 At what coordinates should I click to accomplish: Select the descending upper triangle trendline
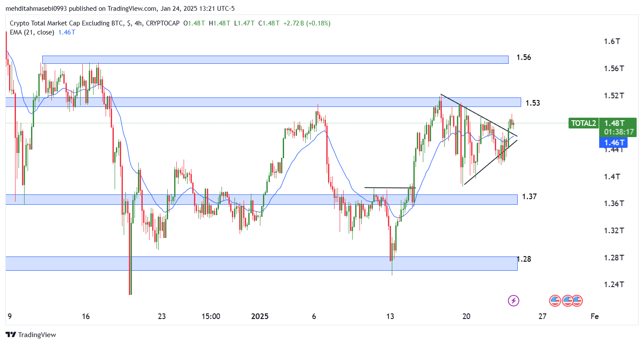tap(478, 116)
